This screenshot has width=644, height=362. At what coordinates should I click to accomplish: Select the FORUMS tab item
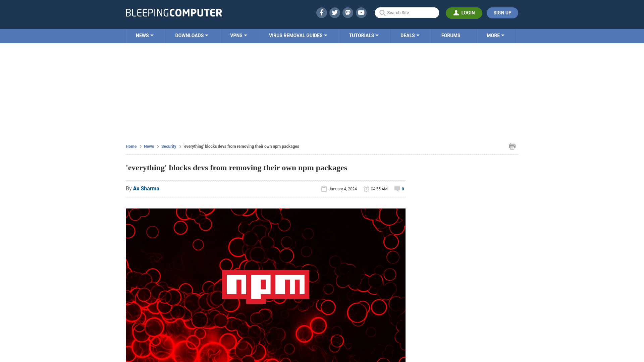click(451, 36)
